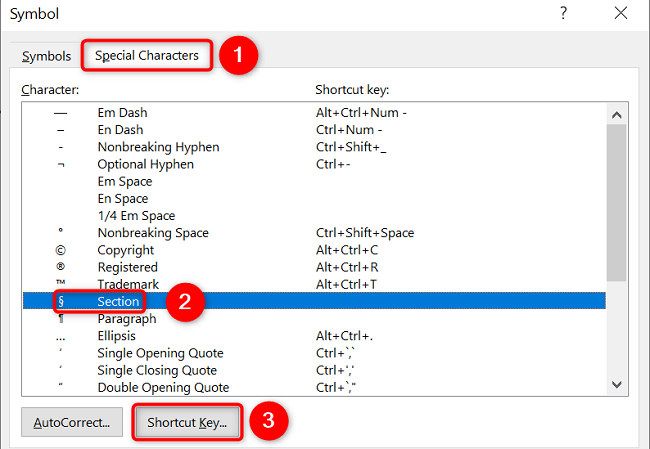Click the character list scrollbar thumb

point(617,200)
